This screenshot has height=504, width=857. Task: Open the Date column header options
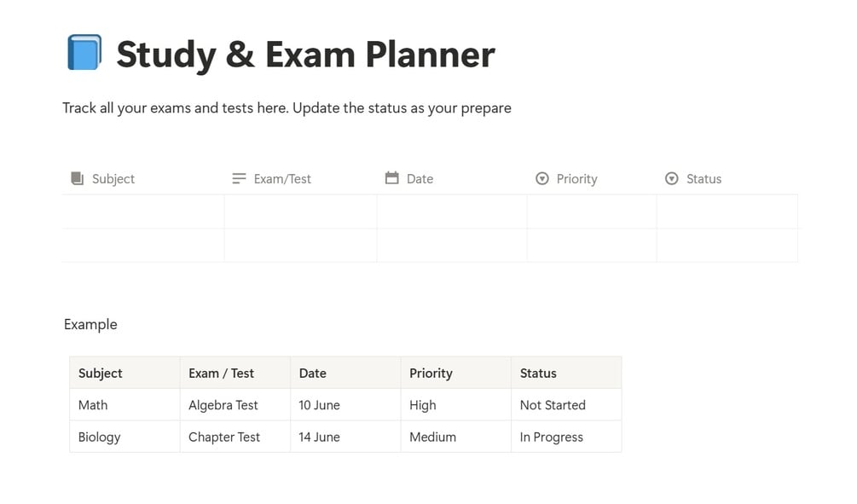point(420,179)
